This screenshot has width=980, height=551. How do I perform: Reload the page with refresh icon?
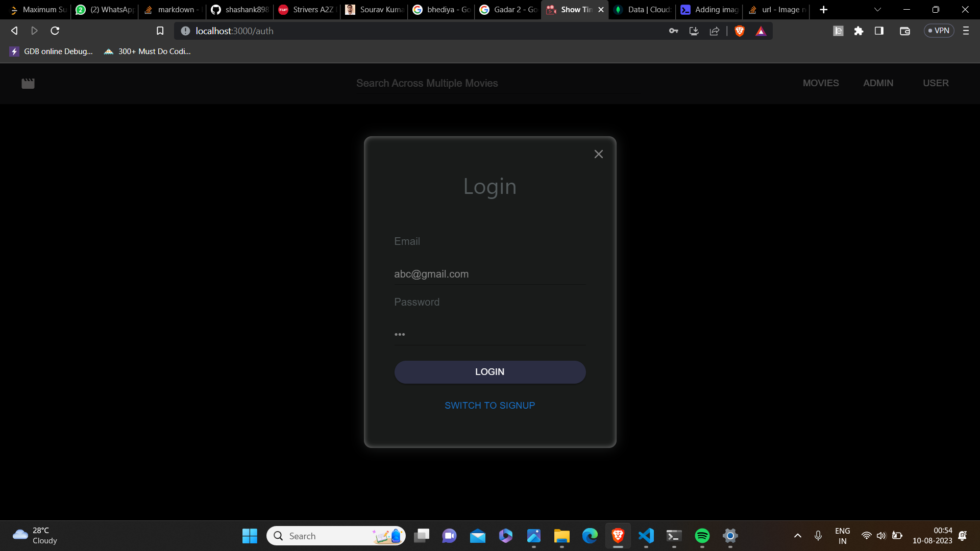click(55, 31)
